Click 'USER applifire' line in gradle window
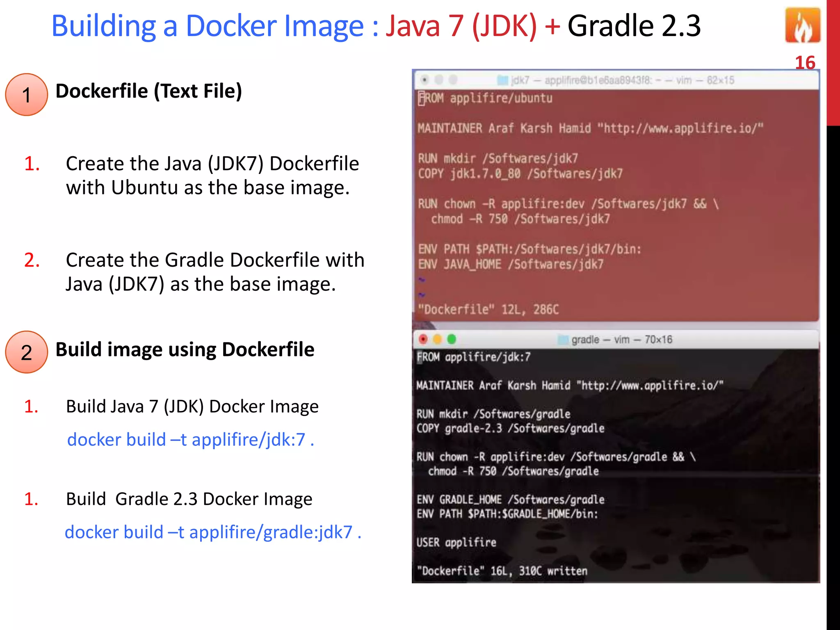840x630 pixels. click(x=457, y=542)
